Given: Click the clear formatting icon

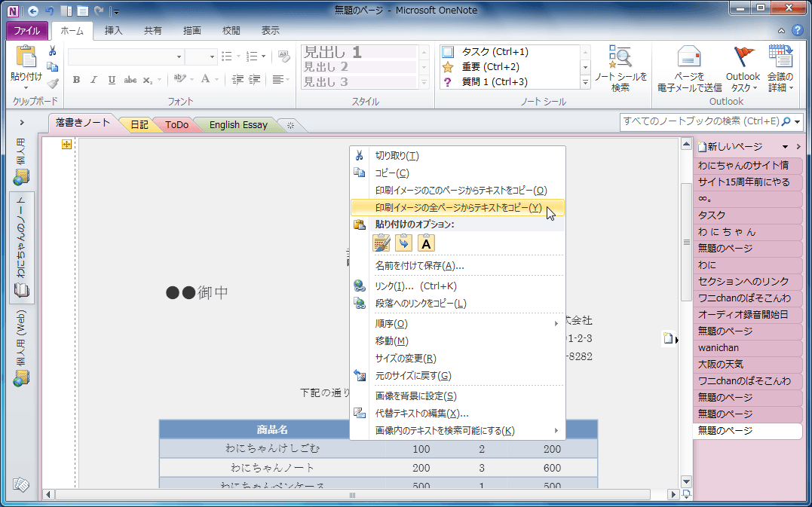Looking at the screenshot, I should 283,56.
